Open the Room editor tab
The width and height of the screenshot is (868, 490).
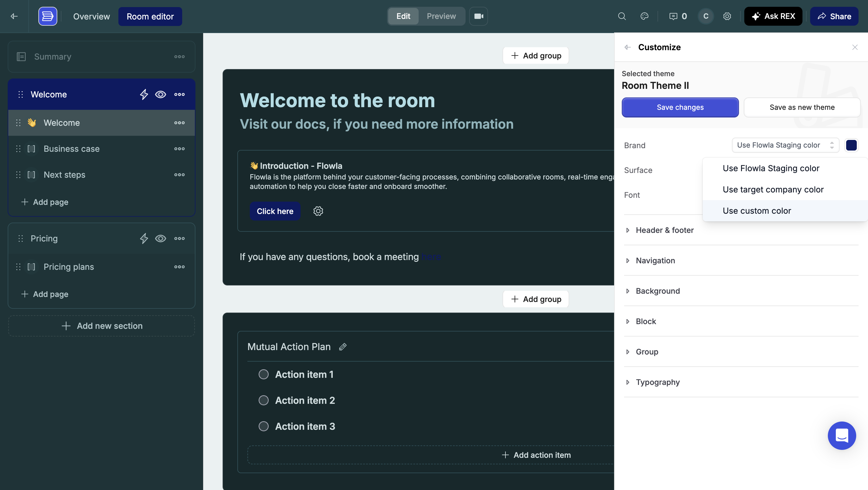coord(150,16)
